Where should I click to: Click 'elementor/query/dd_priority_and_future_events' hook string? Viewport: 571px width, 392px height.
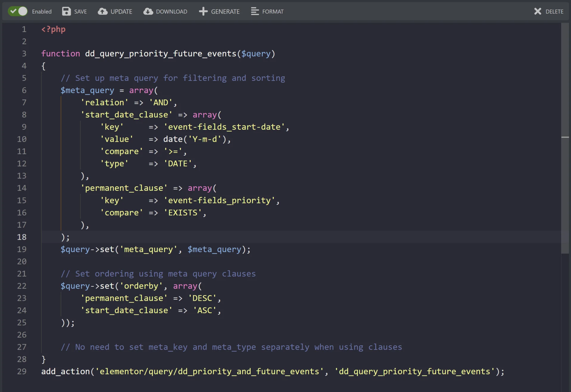point(209,371)
